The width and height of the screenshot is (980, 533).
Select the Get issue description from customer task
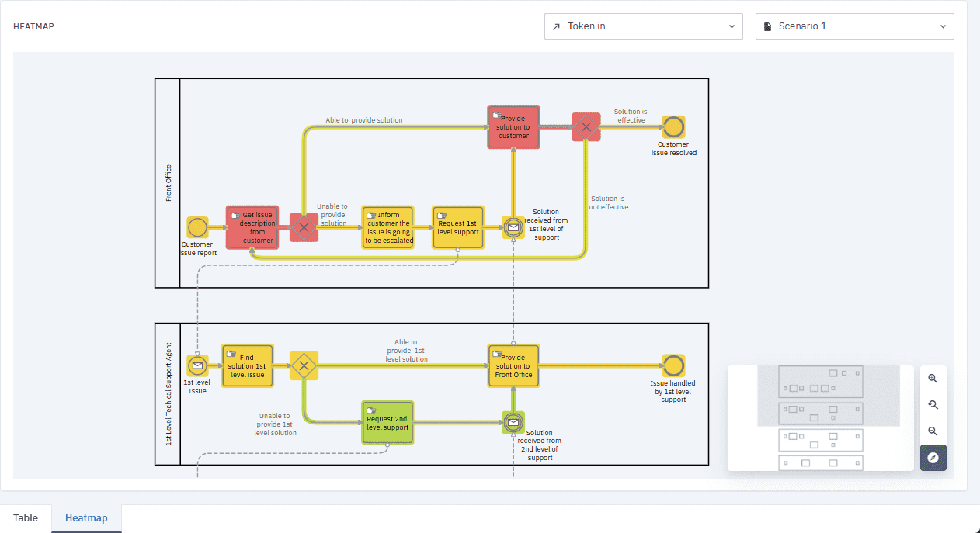tap(252, 227)
